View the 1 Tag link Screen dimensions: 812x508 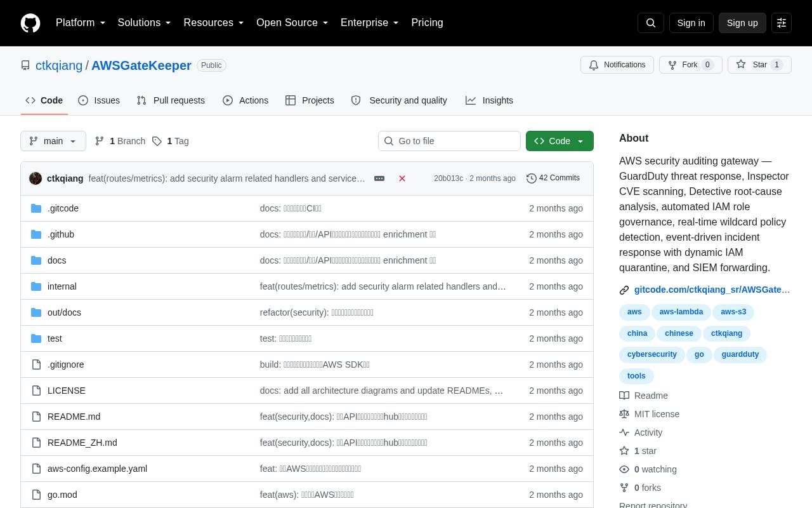click(x=170, y=141)
